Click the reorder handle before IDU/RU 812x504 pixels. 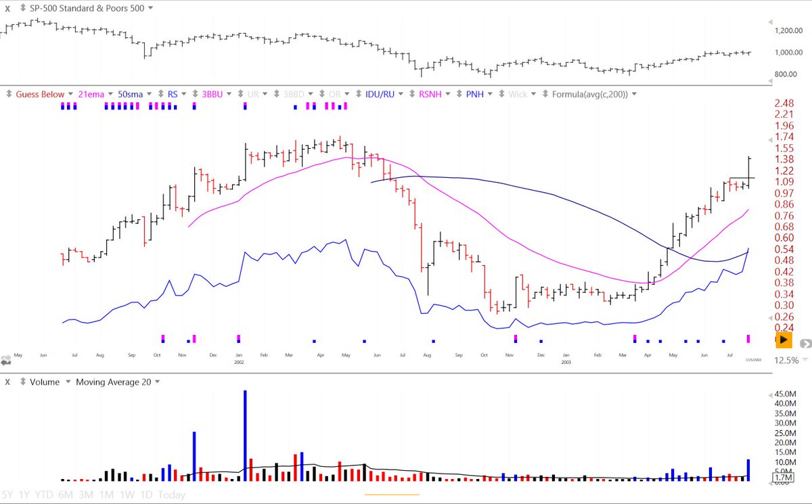(360, 94)
